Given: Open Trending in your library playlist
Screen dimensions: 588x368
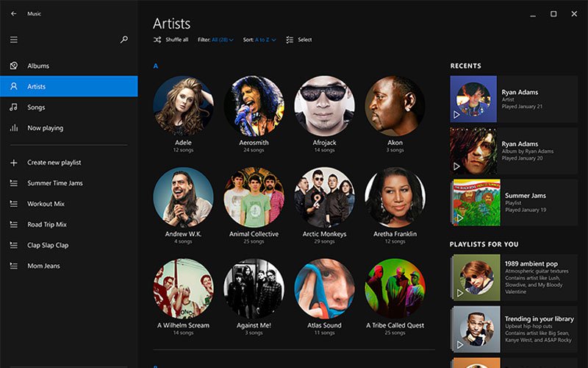Looking at the screenshot, I should point(539,319).
